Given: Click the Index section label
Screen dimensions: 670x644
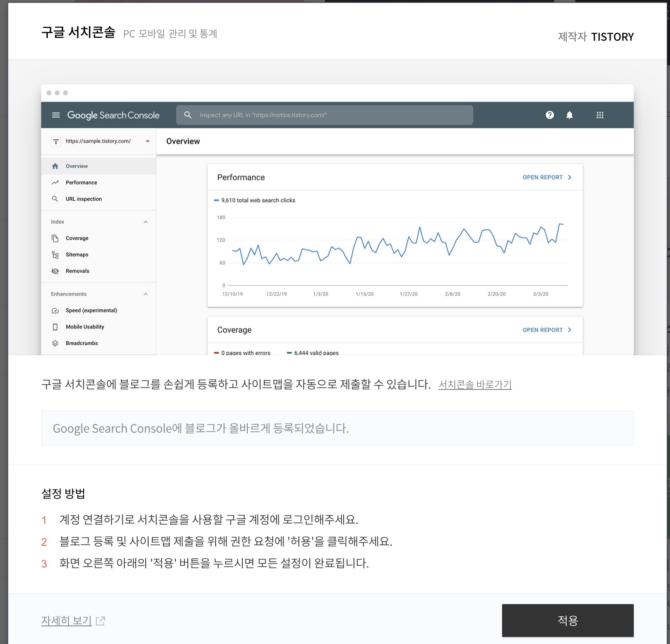Looking at the screenshot, I should [58, 222].
